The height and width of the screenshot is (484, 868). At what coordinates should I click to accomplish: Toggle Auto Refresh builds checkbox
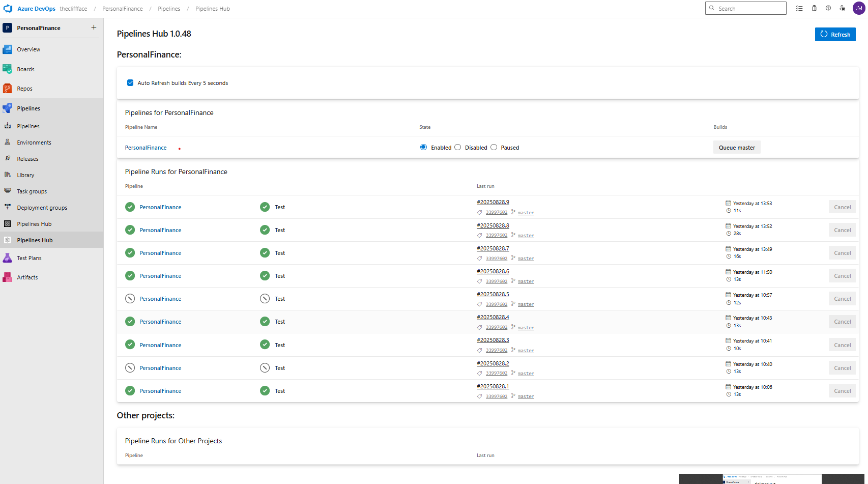pos(130,82)
